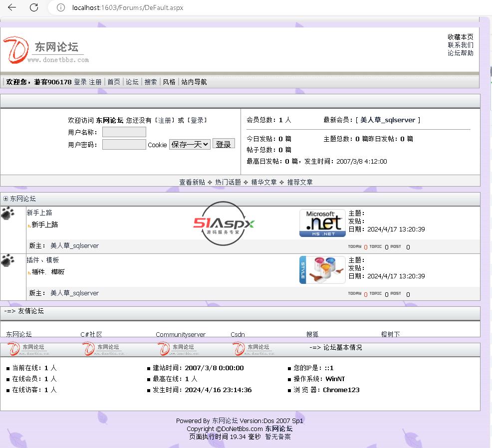
Task: Click 推荐文章 link
Action: (x=300, y=182)
